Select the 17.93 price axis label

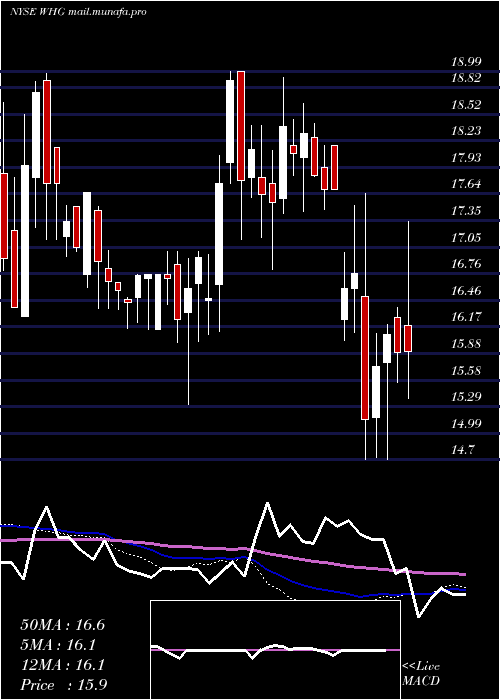(466, 158)
